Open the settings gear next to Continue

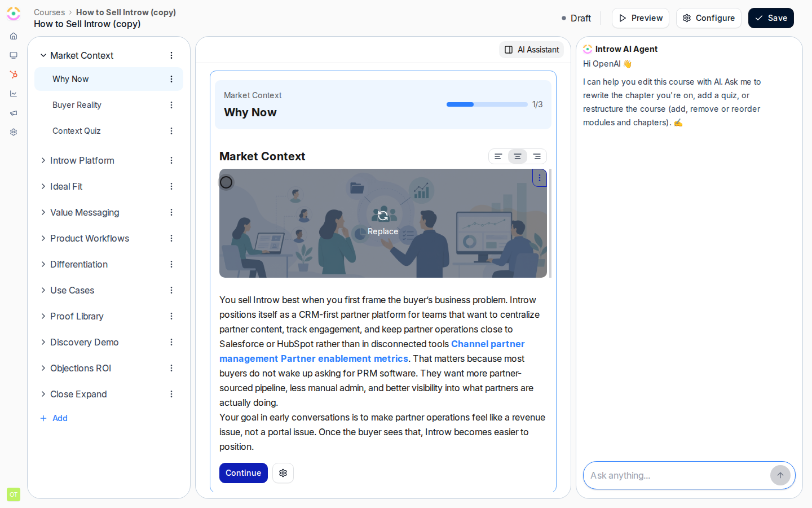[283, 473]
